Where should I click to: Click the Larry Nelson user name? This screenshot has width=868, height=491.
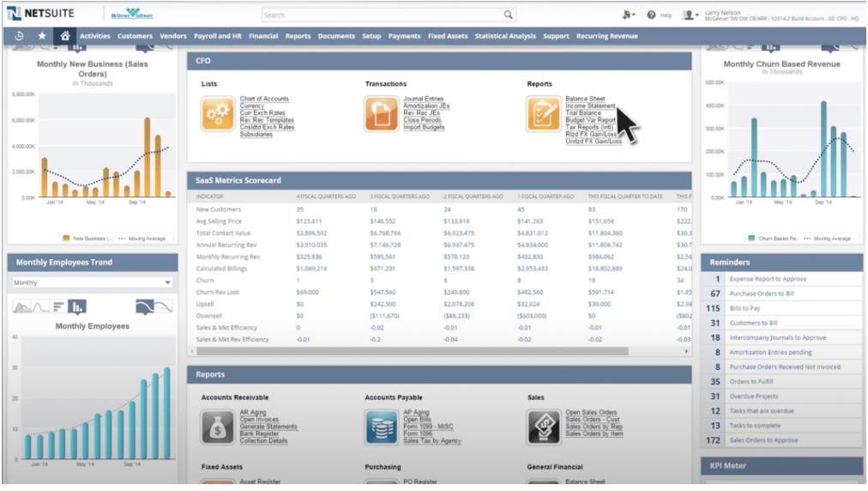click(722, 12)
